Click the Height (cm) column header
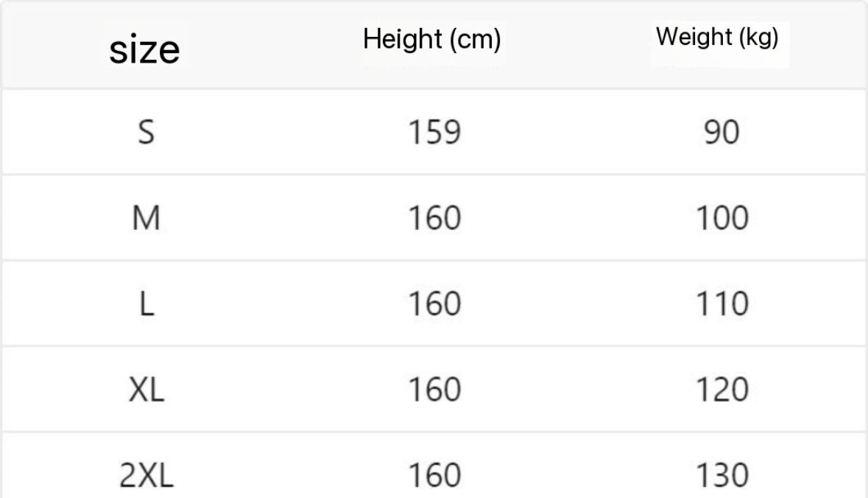Image resolution: width=868 pixels, height=498 pixels. (431, 39)
